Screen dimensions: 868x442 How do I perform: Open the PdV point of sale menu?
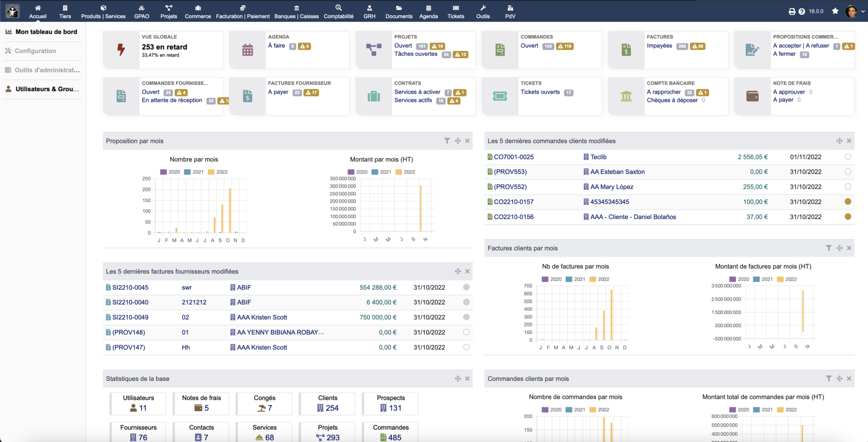[x=510, y=12]
